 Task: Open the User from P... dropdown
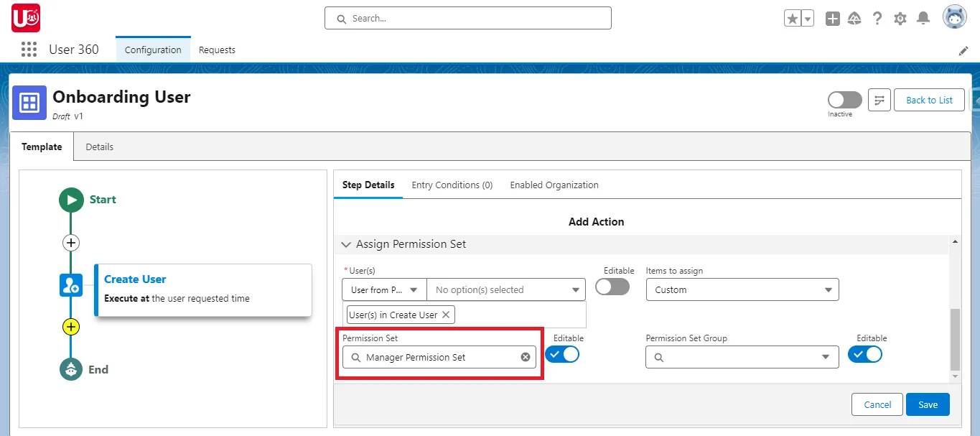(x=383, y=289)
